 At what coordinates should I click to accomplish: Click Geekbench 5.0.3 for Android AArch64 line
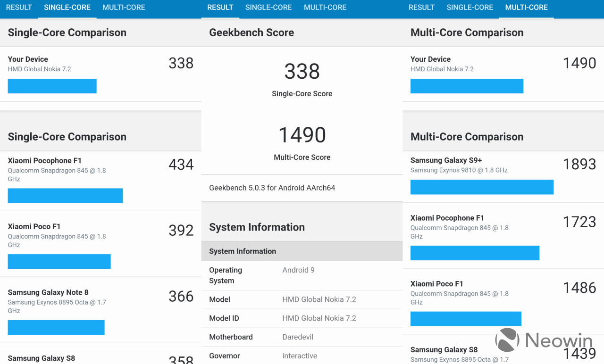(x=272, y=188)
